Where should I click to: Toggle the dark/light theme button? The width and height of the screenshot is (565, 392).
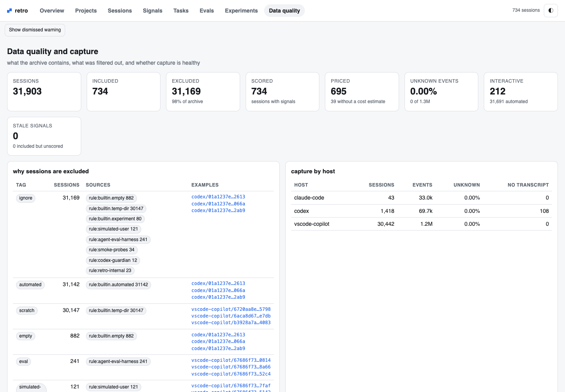tap(551, 11)
